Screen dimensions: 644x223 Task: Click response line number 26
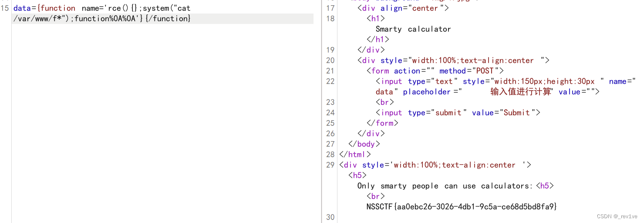pyautogui.click(x=330, y=134)
